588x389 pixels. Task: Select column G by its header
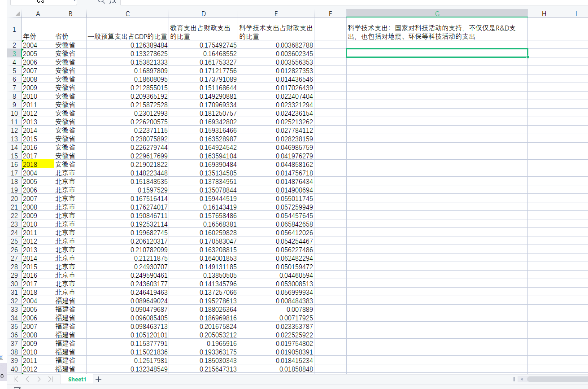coord(436,13)
